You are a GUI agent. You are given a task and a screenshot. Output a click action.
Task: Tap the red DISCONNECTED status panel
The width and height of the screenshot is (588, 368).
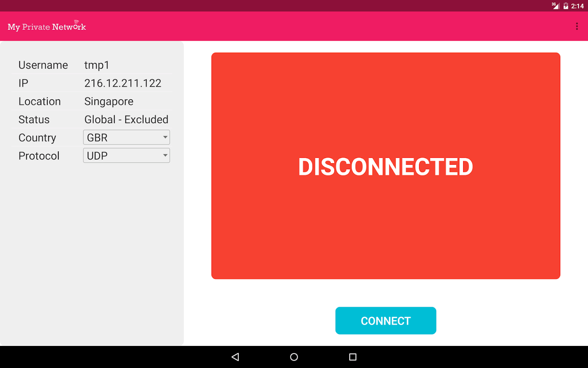click(x=385, y=166)
